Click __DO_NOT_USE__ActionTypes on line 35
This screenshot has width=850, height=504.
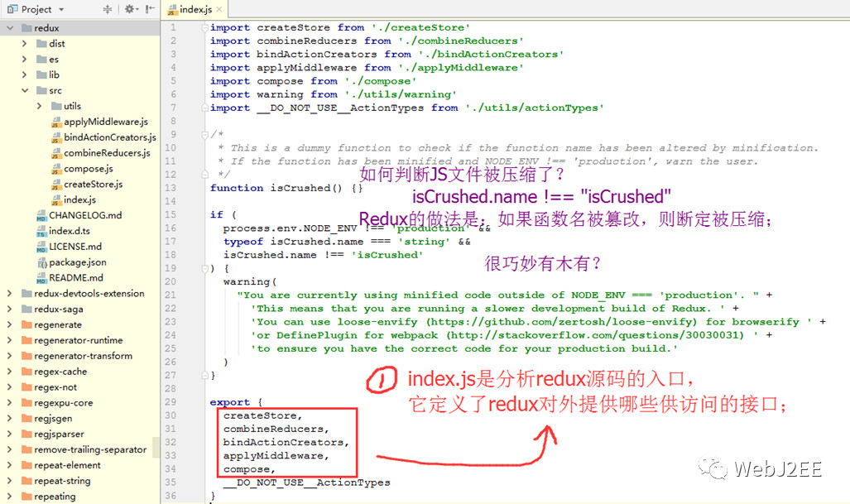[307, 482]
